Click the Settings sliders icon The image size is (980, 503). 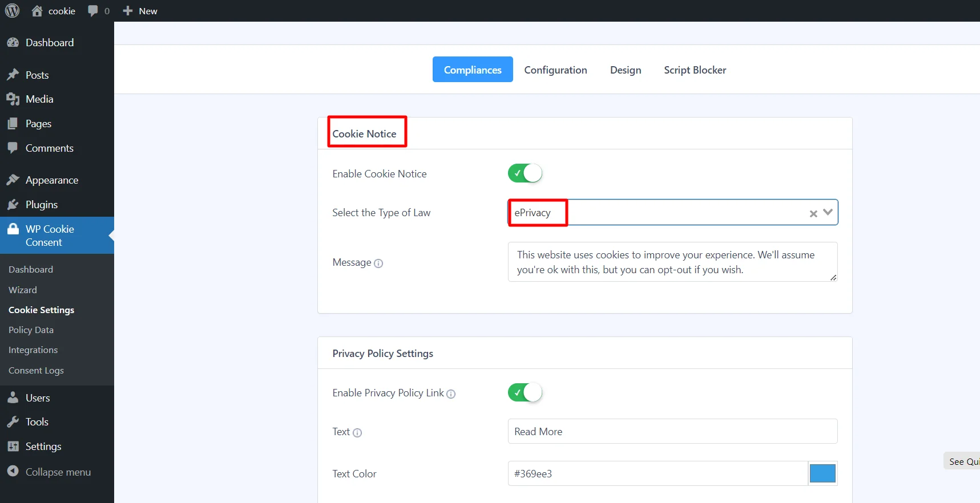[x=13, y=447]
